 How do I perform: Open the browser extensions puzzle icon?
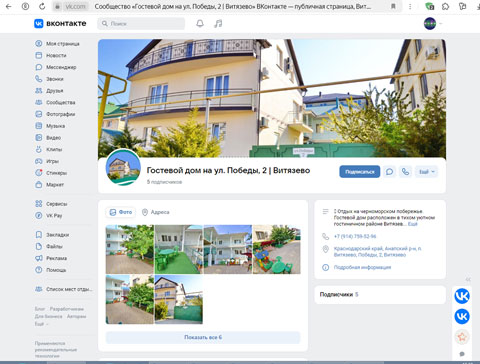[445, 6]
